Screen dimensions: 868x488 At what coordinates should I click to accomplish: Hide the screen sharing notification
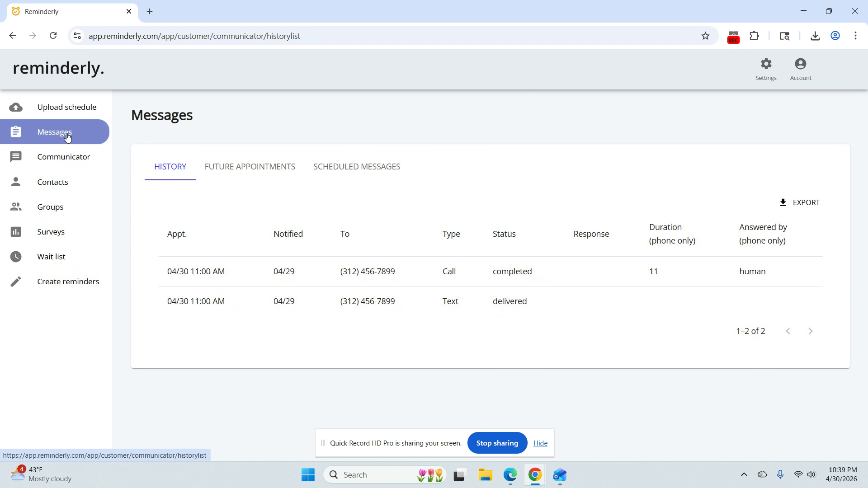pyautogui.click(x=540, y=443)
